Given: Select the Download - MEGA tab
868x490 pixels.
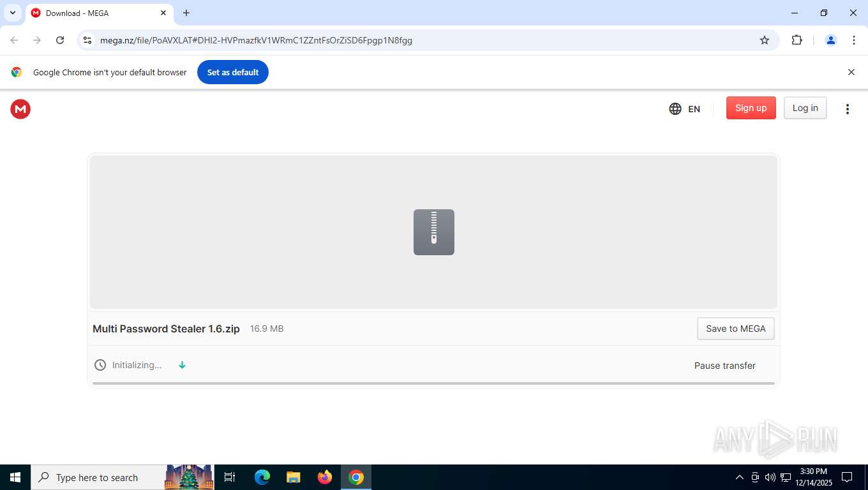Looking at the screenshot, I should click(x=99, y=13).
